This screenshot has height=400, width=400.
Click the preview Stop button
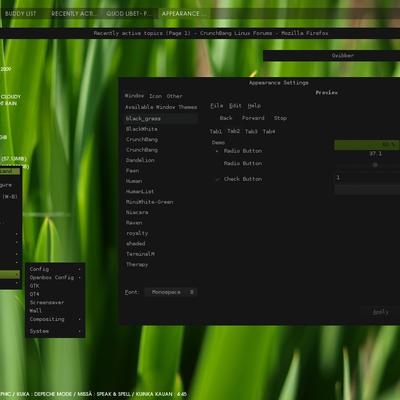point(280,118)
